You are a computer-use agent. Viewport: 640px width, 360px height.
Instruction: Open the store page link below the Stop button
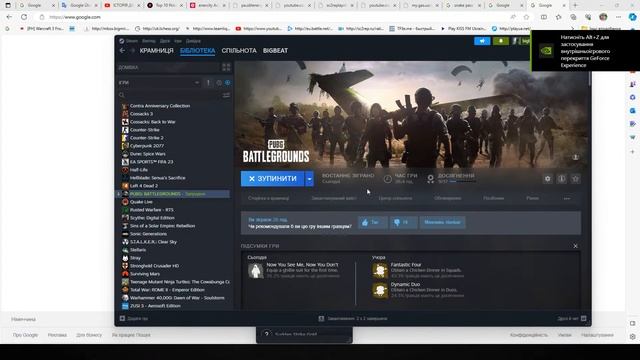pos(269,198)
